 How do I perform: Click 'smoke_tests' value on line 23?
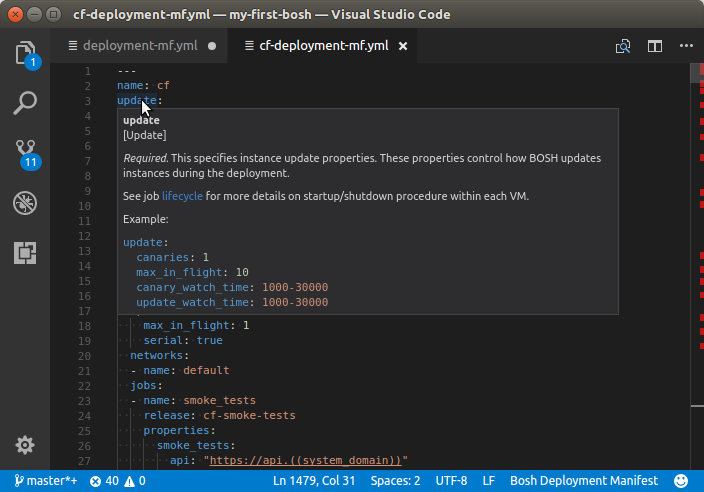220,400
